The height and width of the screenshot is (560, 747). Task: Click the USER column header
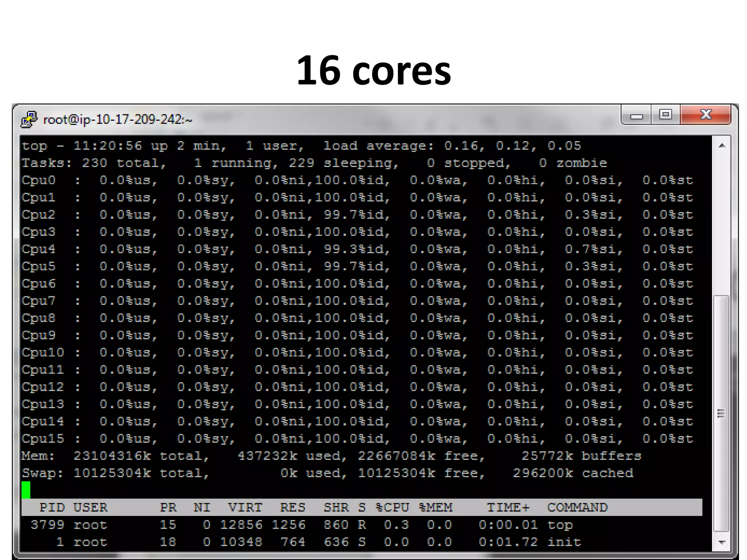pyautogui.click(x=90, y=507)
